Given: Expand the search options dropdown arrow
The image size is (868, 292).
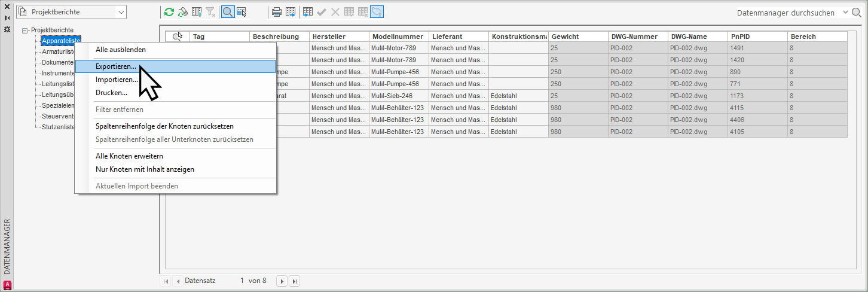Looking at the screenshot, I should pyautogui.click(x=845, y=13).
